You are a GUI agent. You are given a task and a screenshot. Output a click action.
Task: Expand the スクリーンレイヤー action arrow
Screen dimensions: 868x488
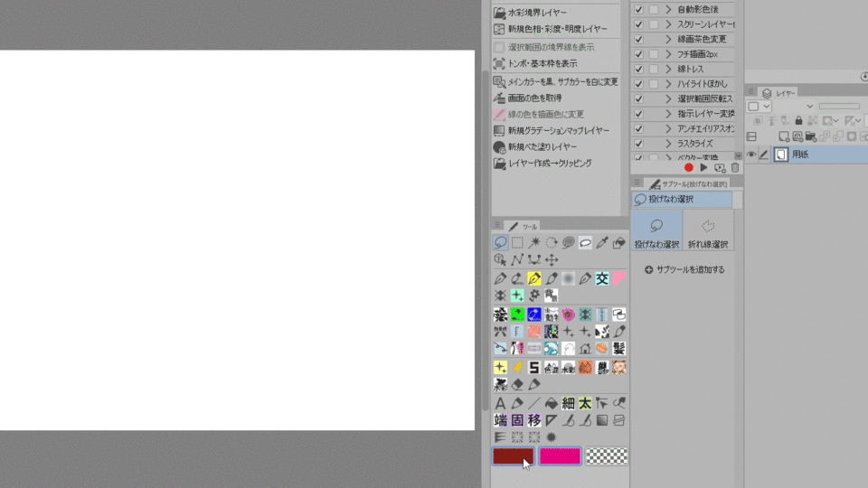coord(668,24)
